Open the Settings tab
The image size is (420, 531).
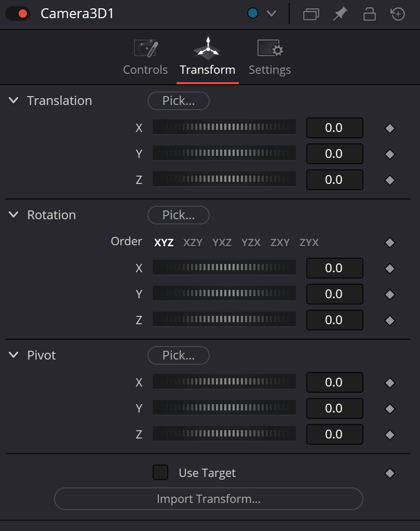(x=270, y=58)
